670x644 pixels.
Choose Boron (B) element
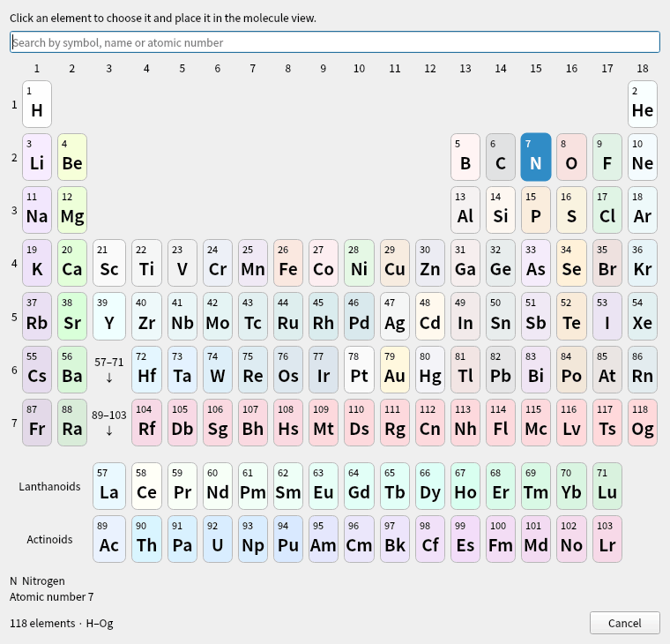465,157
